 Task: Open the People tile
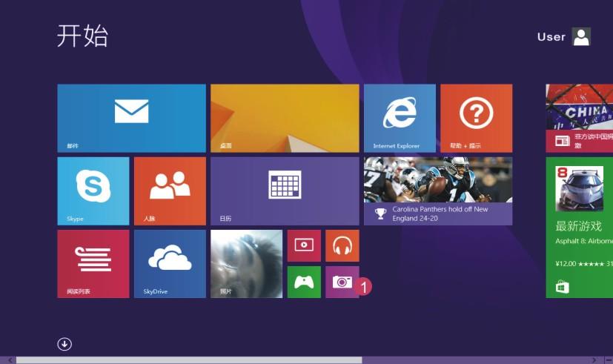pyautogui.click(x=170, y=191)
